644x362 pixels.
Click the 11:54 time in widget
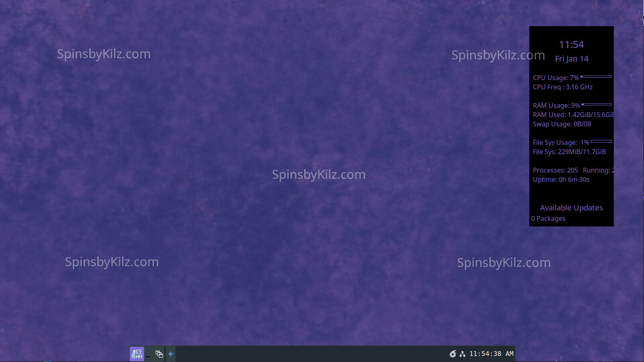(x=571, y=45)
